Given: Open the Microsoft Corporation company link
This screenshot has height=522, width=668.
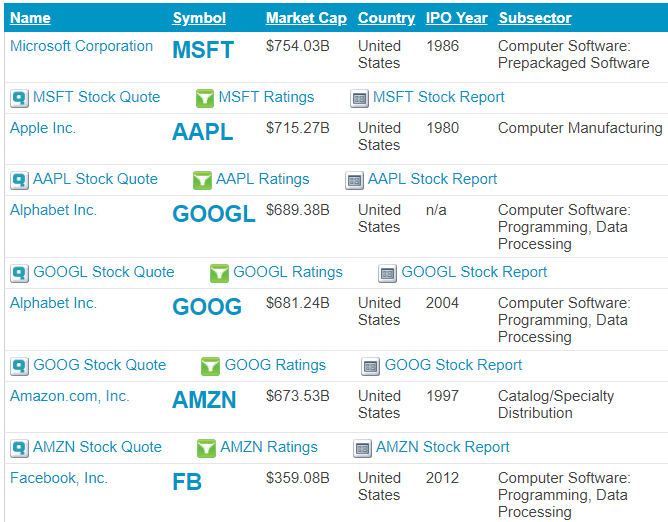Looking at the screenshot, I should pos(81,46).
